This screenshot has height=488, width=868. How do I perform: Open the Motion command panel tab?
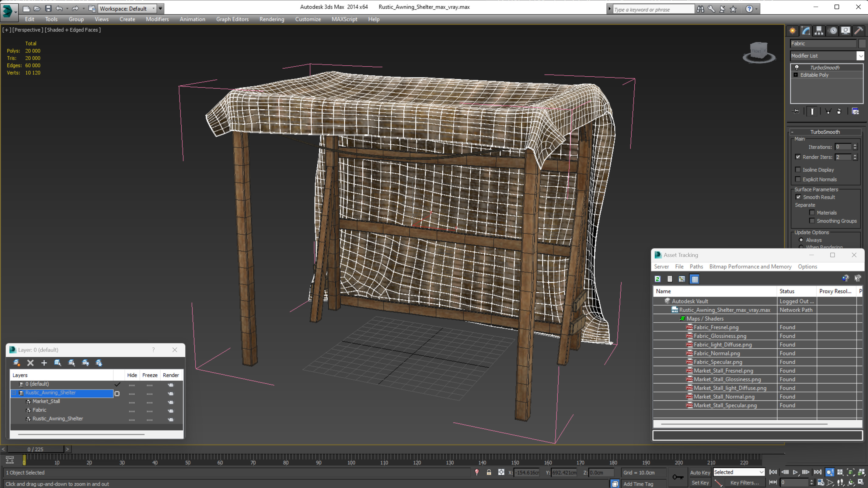(x=833, y=31)
